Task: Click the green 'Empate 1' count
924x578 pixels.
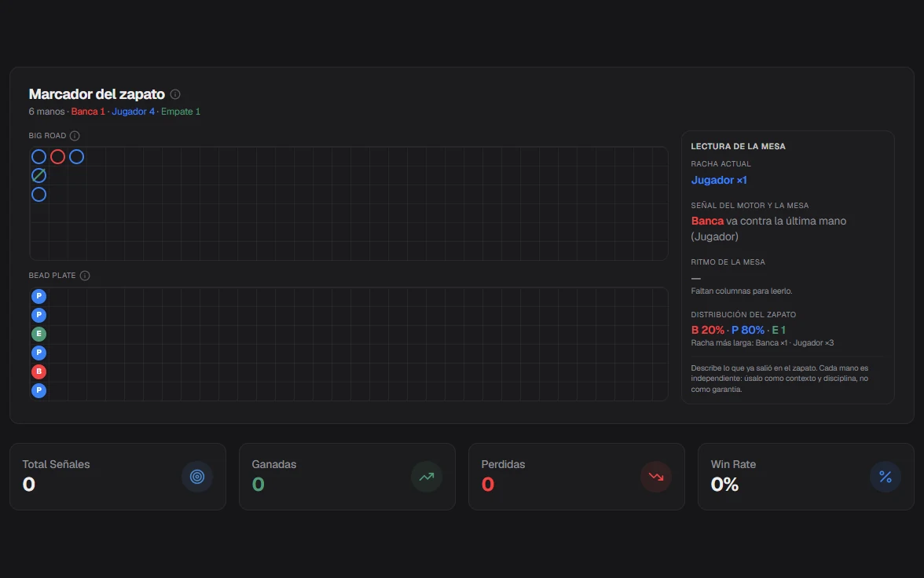Action: tap(181, 112)
